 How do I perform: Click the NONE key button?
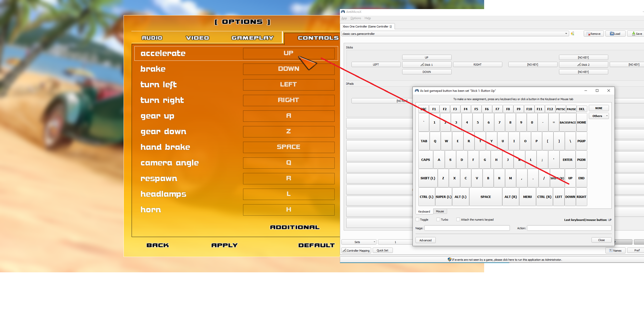coord(599,108)
